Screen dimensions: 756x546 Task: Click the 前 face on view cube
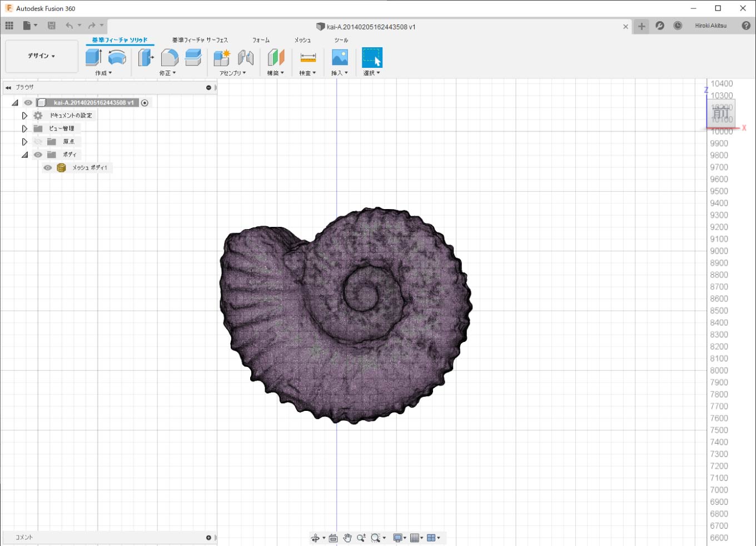tap(721, 113)
